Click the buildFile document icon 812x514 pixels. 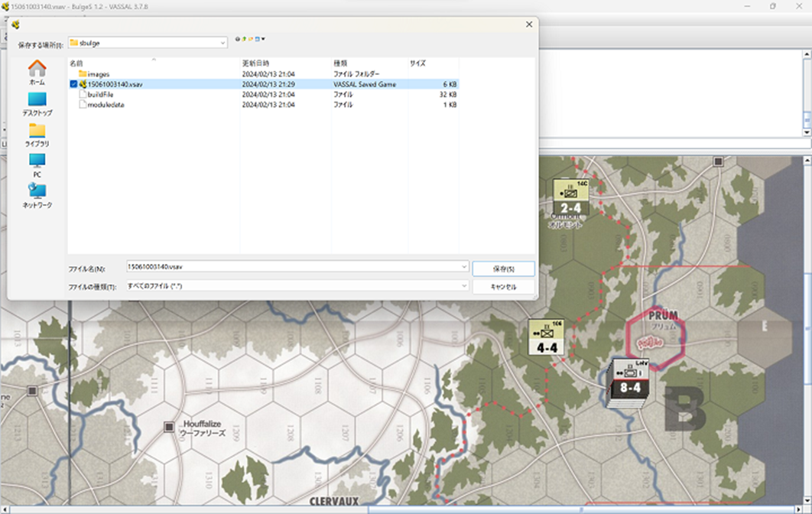(83, 94)
